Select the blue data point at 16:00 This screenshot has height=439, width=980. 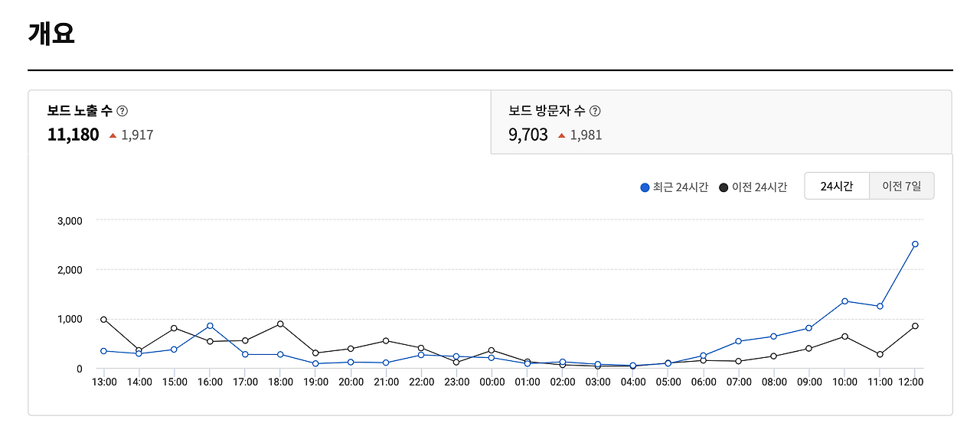point(210,326)
